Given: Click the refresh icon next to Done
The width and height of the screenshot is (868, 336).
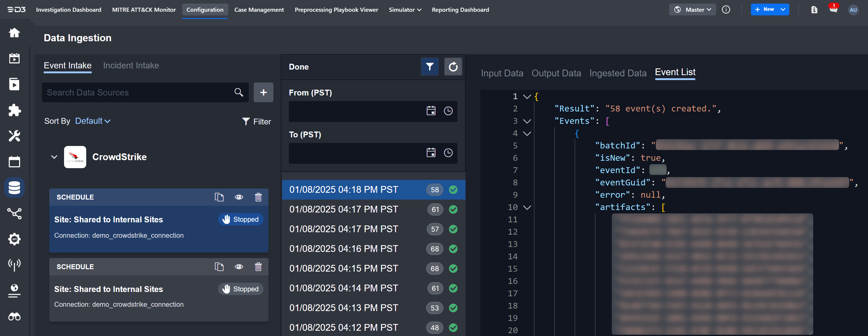Looking at the screenshot, I should (x=453, y=67).
